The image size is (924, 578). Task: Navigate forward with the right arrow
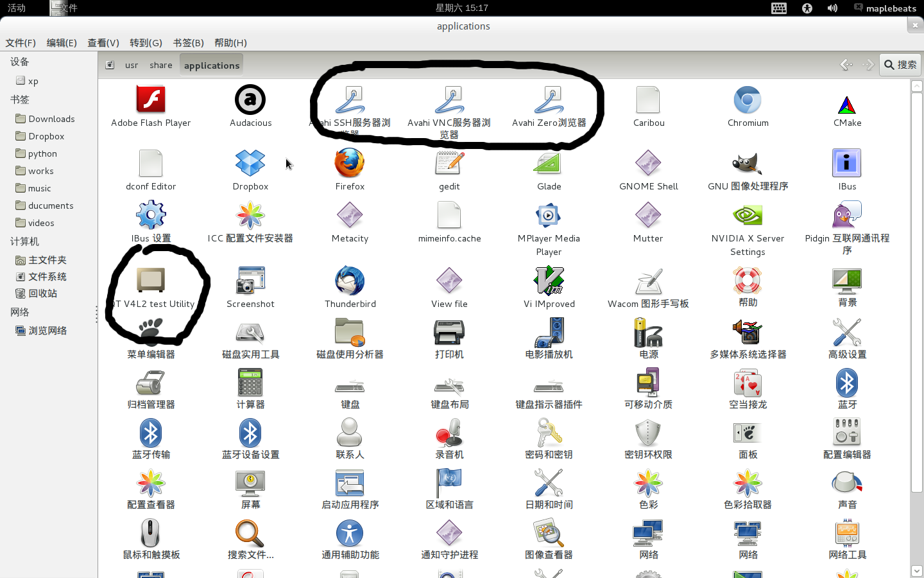868,65
